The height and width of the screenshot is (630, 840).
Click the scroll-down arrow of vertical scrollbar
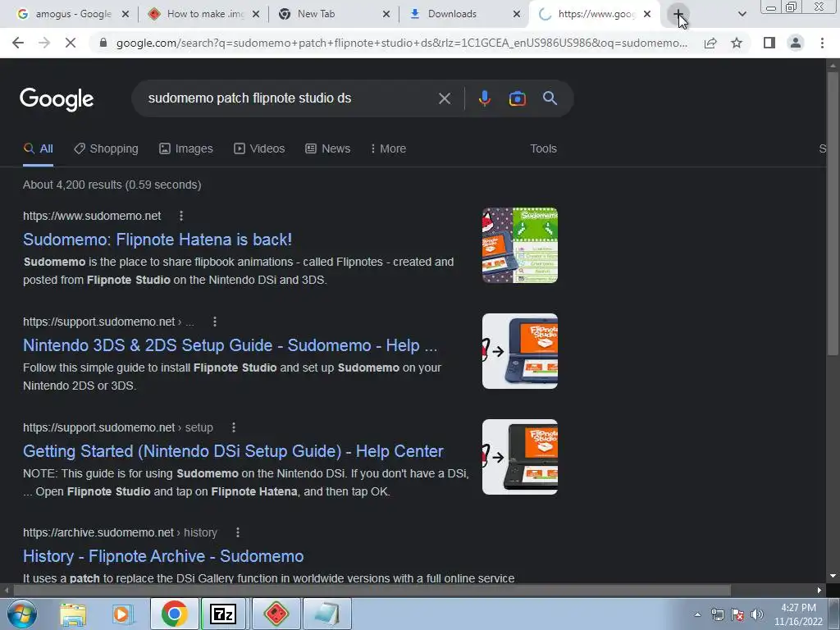pos(833,577)
